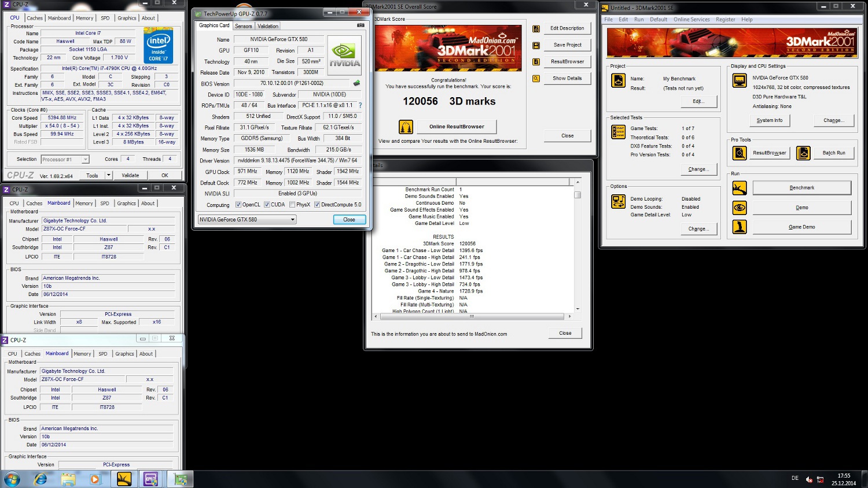Click the details list horizontal scrollbar
The image size is (868, 488).
(472, 316)
